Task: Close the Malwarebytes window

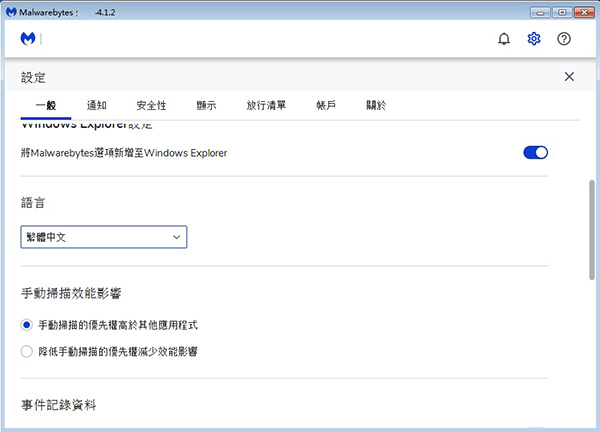Action: coord(584,13)
